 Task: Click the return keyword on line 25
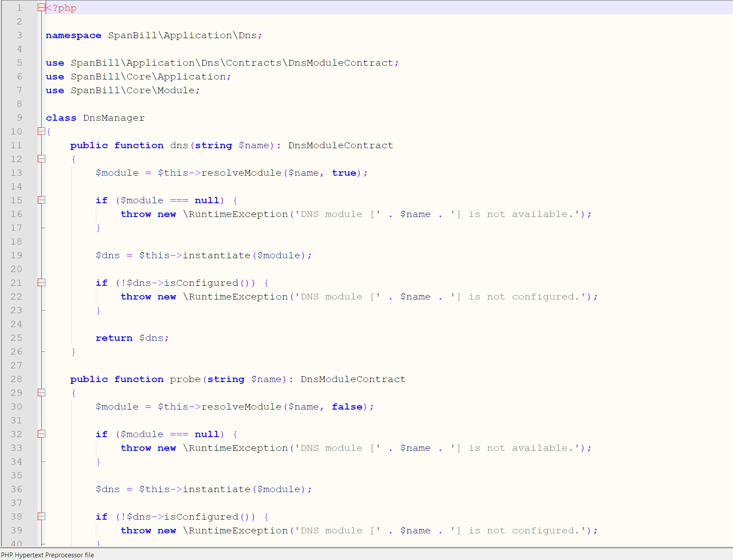(114, 338)
